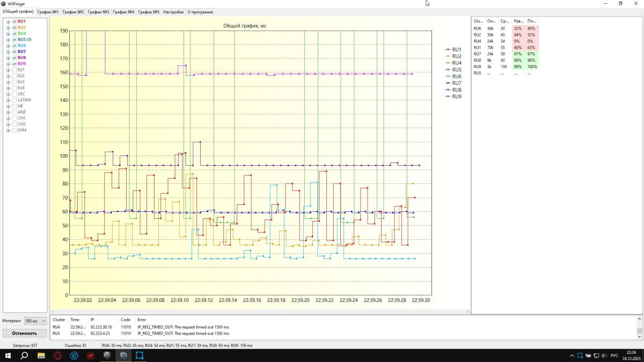Image resolution: width=644 pixels, height=362 pixels.
Task: Click the RU9 legend marker on chart
Action: (x=448, y=97)
